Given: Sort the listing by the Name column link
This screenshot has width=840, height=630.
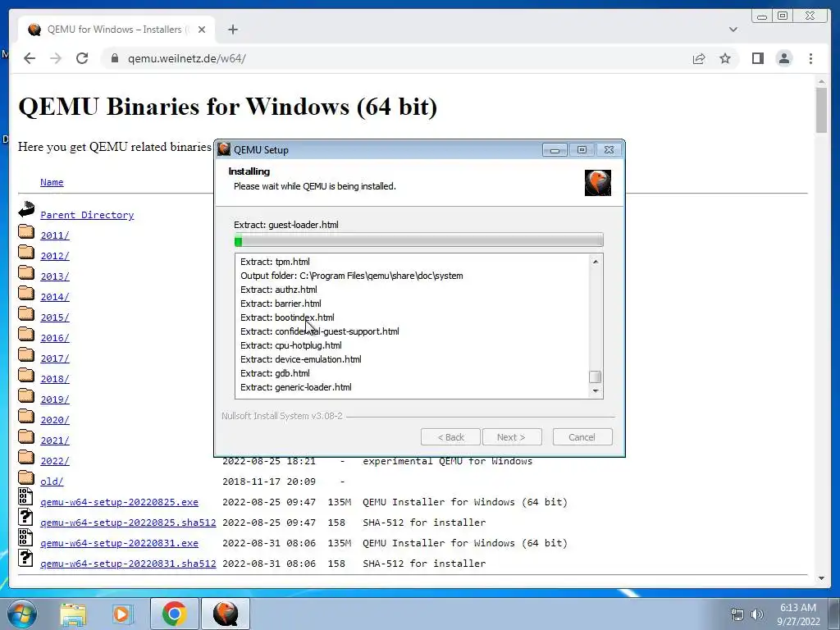Looking at the screenshot, I should tap(52, 182).
